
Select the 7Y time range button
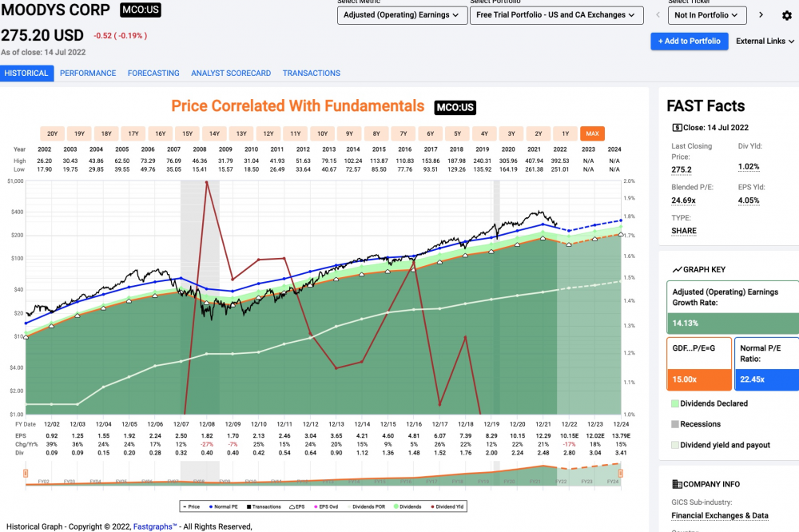pyautogui.click(x=403, y=133)
